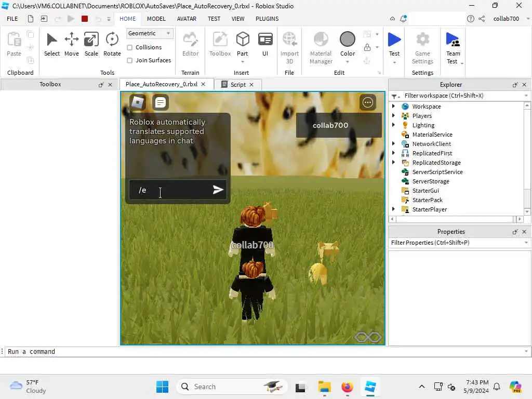Switch to the VIEW ribbon tab

coord(238,19)
